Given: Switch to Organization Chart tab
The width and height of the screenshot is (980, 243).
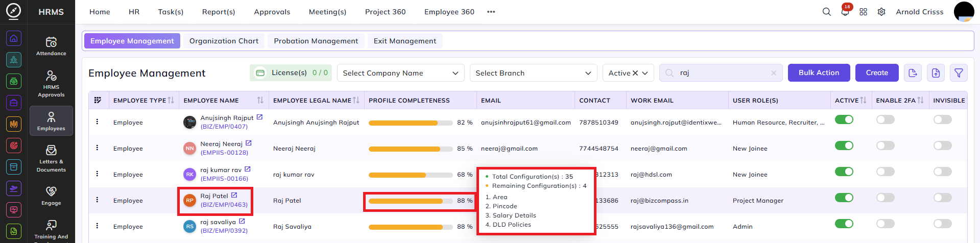Looking at the screenshot, I should pos(224,41).
